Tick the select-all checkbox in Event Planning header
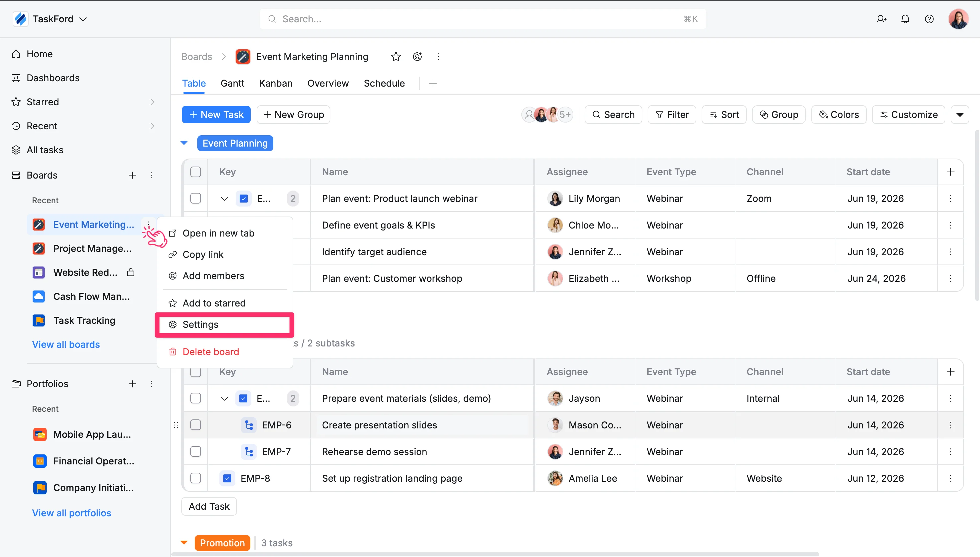 (196, 172)
